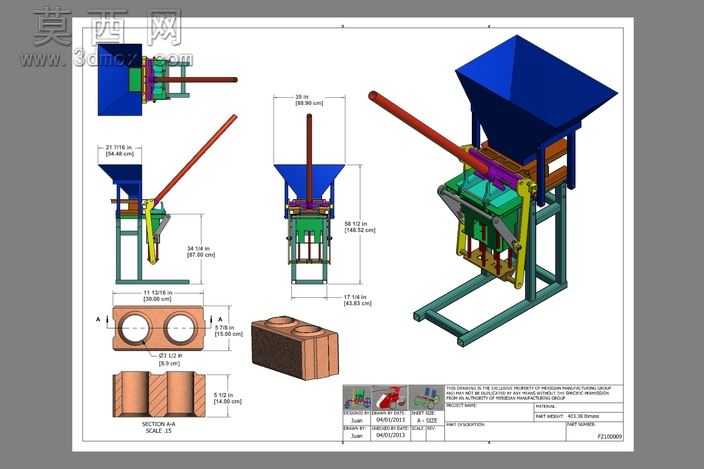This screenshot has width=704, height=469.
Task: Click the "SCALE .15" label
Action: point(158,431)
